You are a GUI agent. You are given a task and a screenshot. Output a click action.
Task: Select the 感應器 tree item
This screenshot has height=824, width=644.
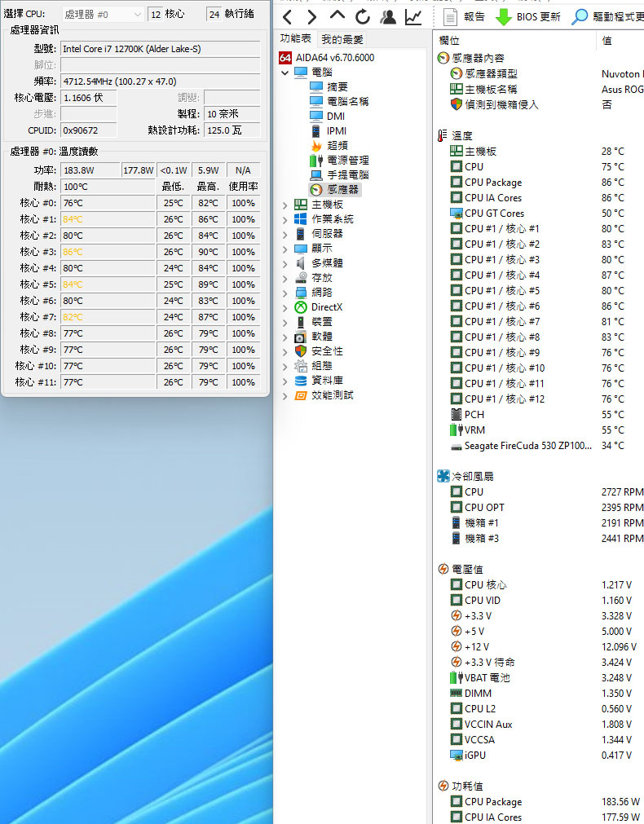click(334, 189)
